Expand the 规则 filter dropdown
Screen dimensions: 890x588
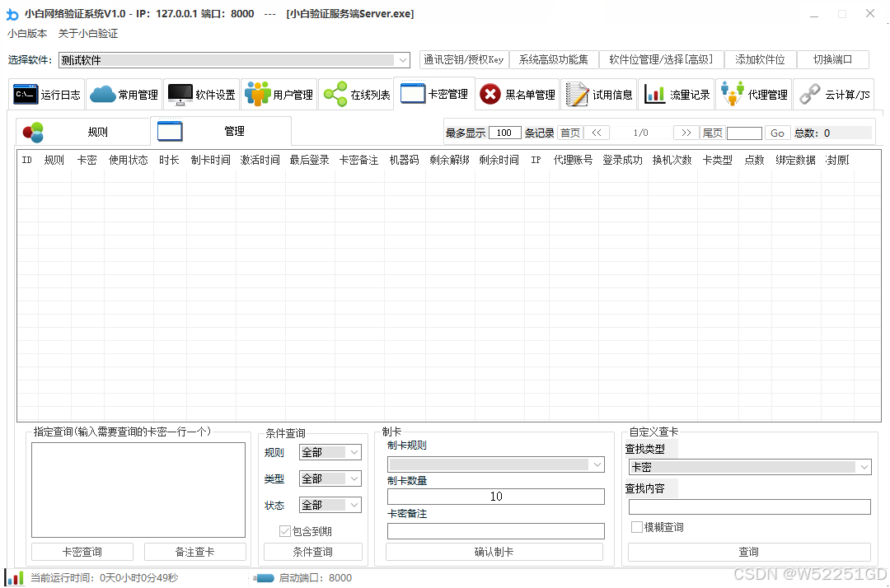[x=330, y=452]
